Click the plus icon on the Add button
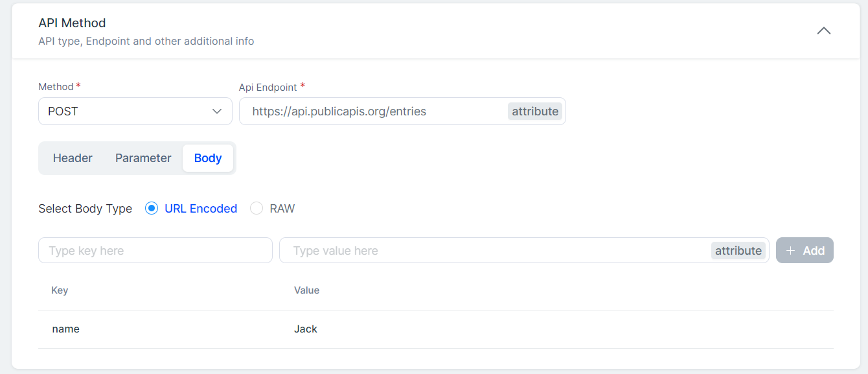Viewport: 868px width, 374px height. coord(791,250)
